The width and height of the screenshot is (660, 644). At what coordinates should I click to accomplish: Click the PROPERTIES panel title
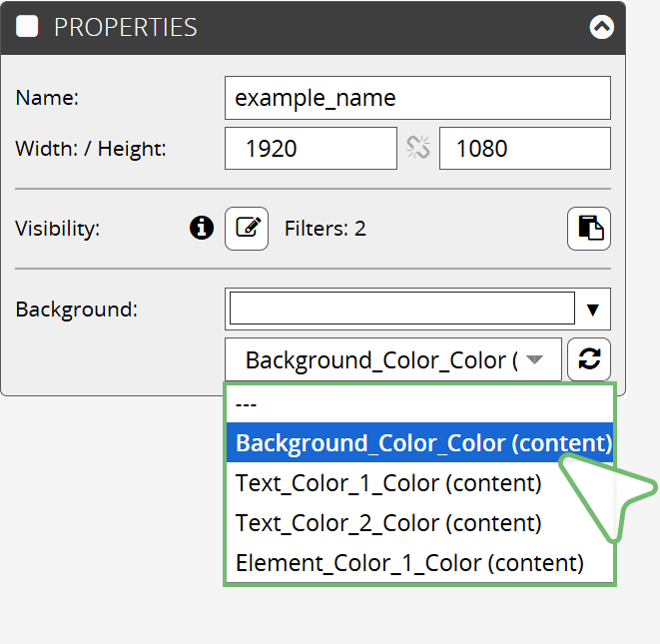pos(126,27)
